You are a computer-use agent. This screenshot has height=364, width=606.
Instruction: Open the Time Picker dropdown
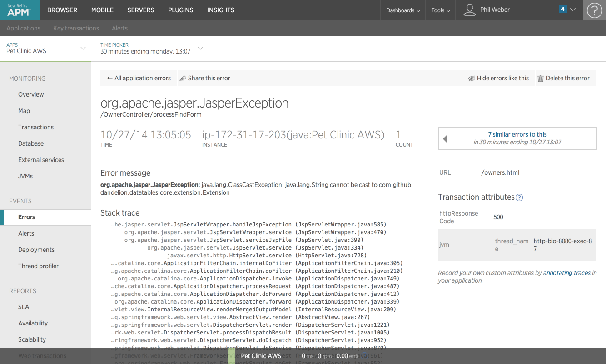pyautogui.click(x=151, y=48)
